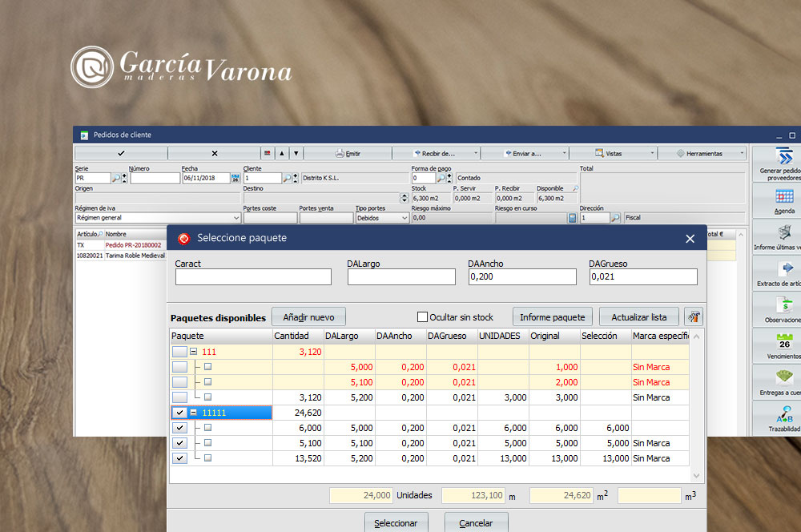Click Entregas a cuenta money icon
The image size is (801, 532).
pos(784,378)
